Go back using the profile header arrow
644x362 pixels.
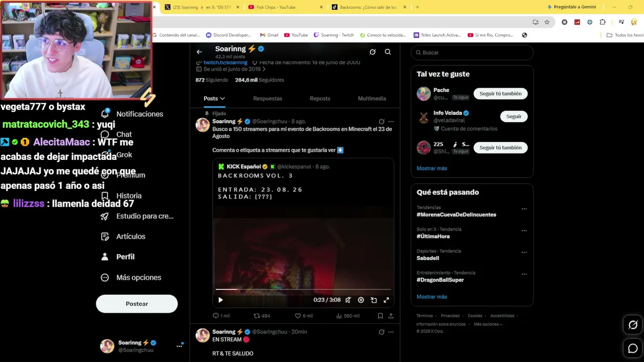tap(199, 52)
